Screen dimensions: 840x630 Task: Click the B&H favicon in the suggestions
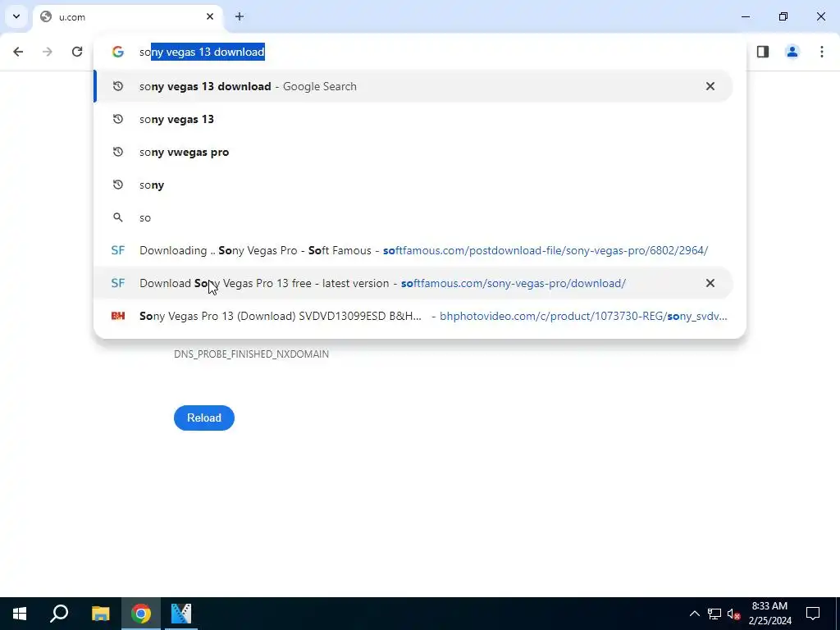(x=118, y=316)
